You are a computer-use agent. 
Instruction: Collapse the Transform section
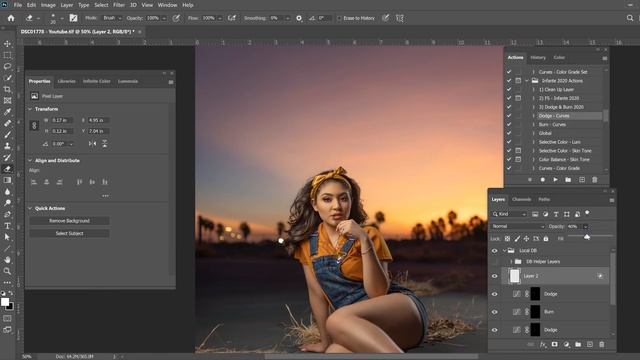[x=30, y=109]
